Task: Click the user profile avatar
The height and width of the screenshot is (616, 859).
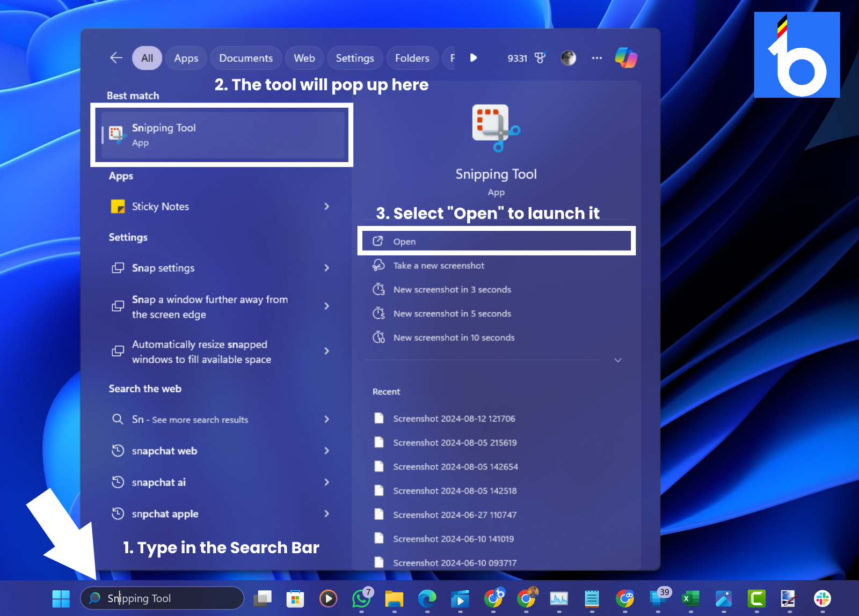Action: [x=568, y=58]
